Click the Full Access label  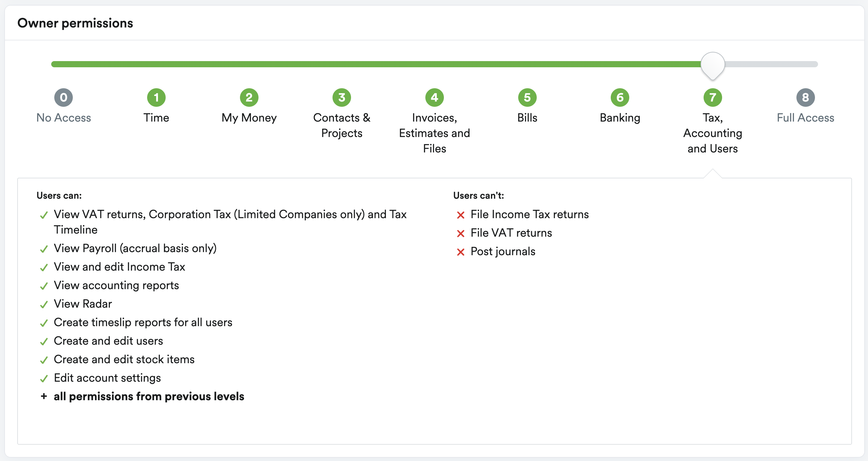[805, 118]
